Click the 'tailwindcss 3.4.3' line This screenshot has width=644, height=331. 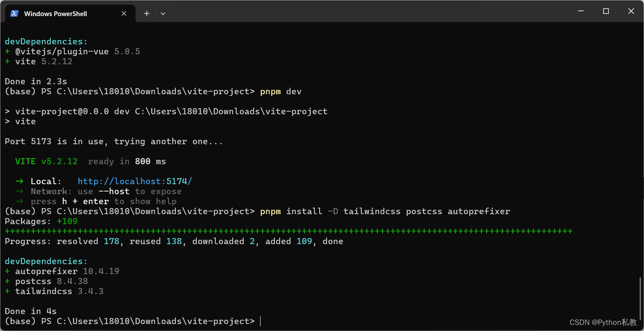point(54,291)
